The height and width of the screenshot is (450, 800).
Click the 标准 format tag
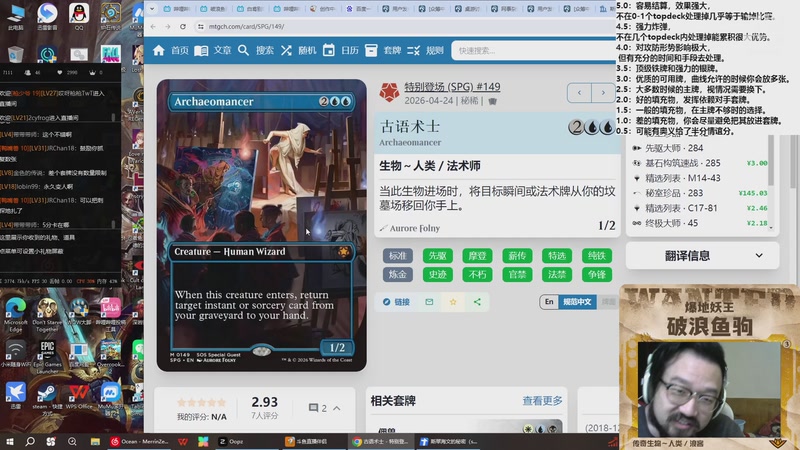coord(398,256)
